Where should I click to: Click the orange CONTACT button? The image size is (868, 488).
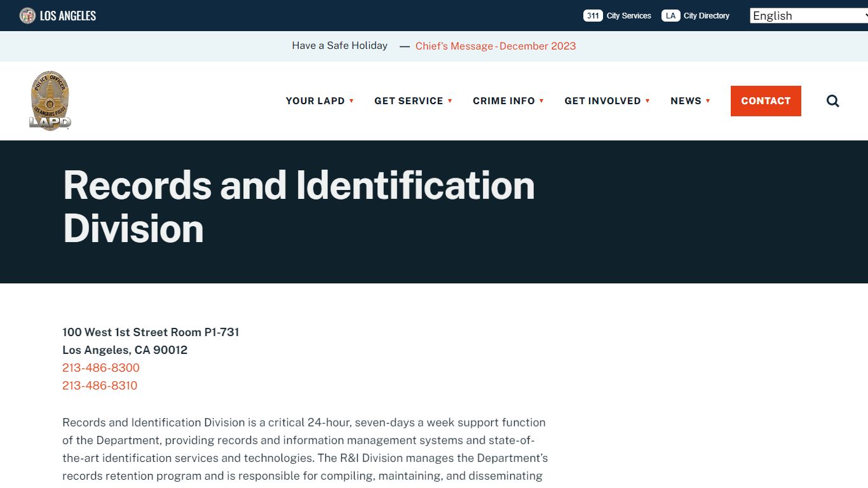[x=766, y=101]
